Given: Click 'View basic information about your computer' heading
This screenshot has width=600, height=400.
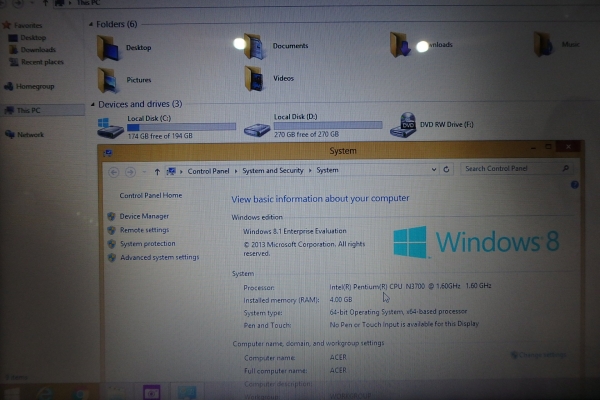Looking at the screenshot, I should (320, 199).
